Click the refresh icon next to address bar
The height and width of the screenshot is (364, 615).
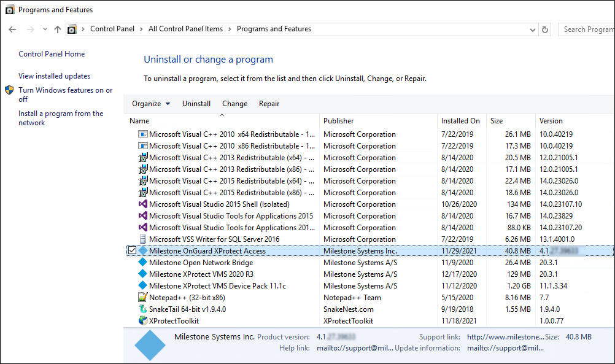pyautogui.click(x=545, y=29)
